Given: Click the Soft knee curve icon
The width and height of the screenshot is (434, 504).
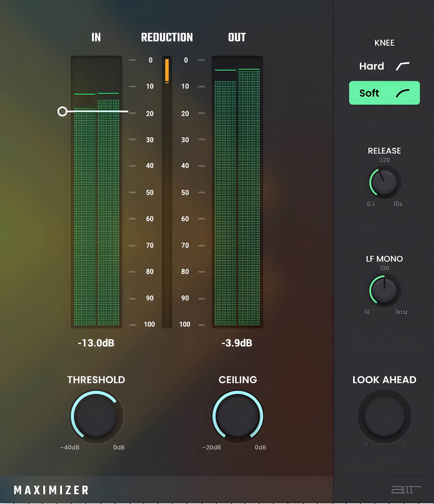Looking at the screenshot, I should [x=402, y=93].
